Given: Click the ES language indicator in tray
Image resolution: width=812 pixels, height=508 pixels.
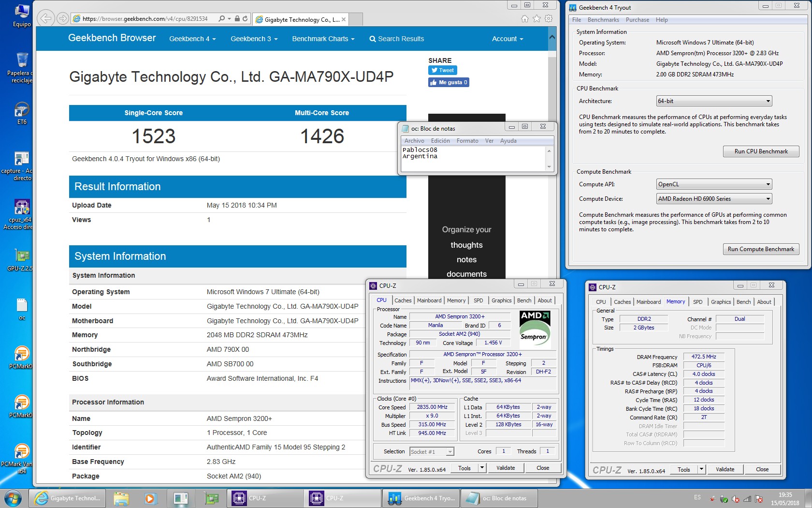Looking at the screenshot, I should click(x=697, y=497).
